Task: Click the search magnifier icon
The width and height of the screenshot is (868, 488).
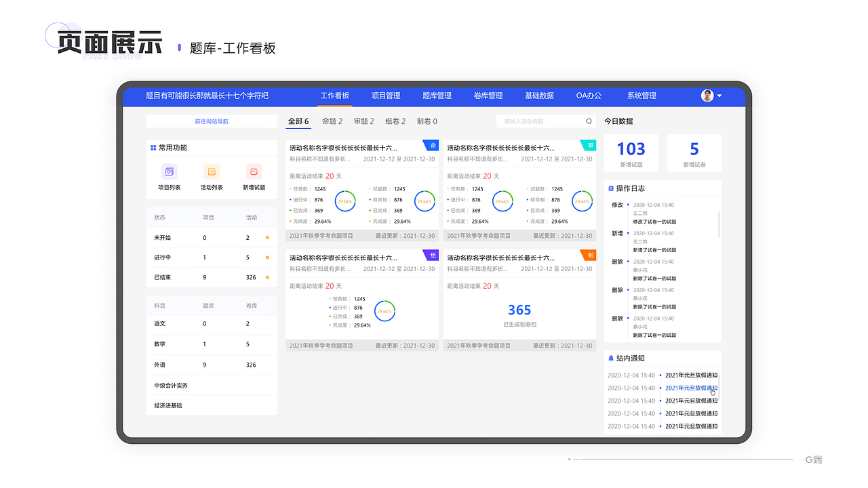Action: (589, 121)
